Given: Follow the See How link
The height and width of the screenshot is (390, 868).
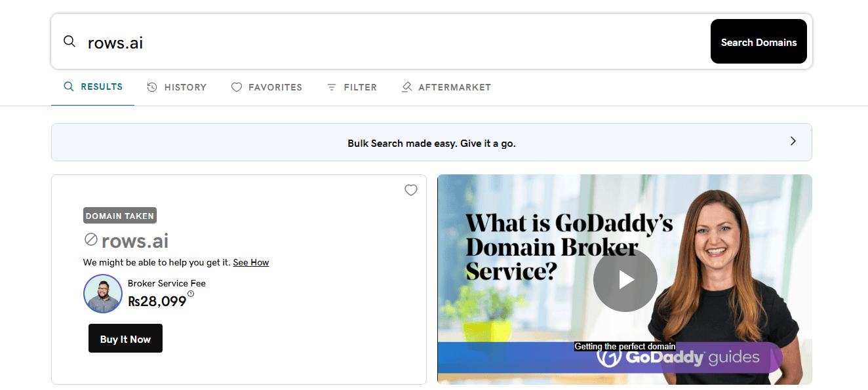Looking at the screenshot, I should tap(251, 262).
